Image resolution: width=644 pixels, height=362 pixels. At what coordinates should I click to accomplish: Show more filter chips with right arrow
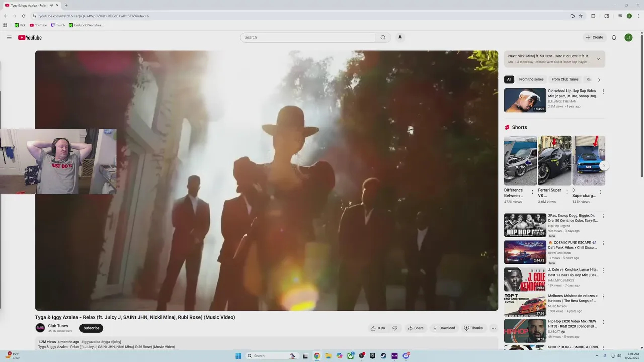pyautogui.click(x=599, y=80)
